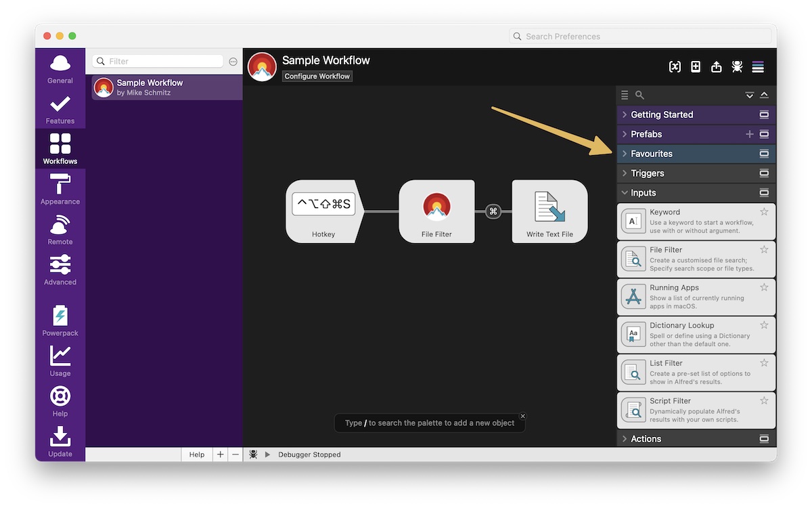Open the Advanced preferences tab
The height and width of the screenshot is (508, 812).
[x=60, y=270]
